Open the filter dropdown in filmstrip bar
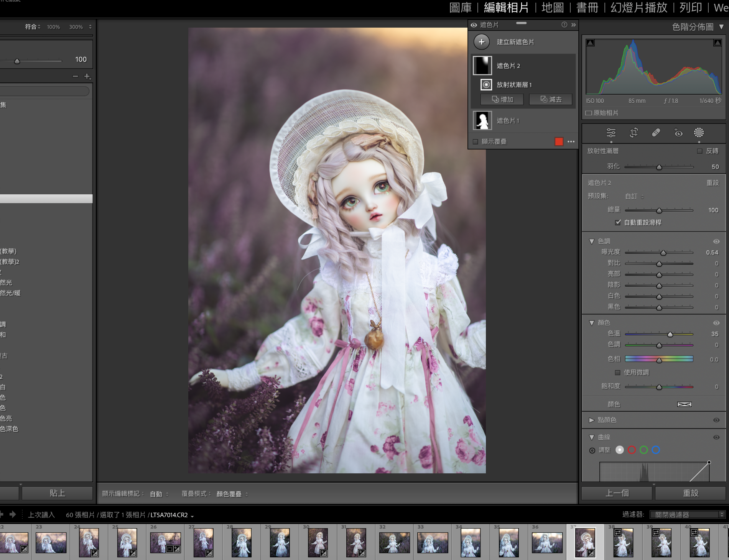The height and width of the screenshot is (560, 729). [687, 514]
